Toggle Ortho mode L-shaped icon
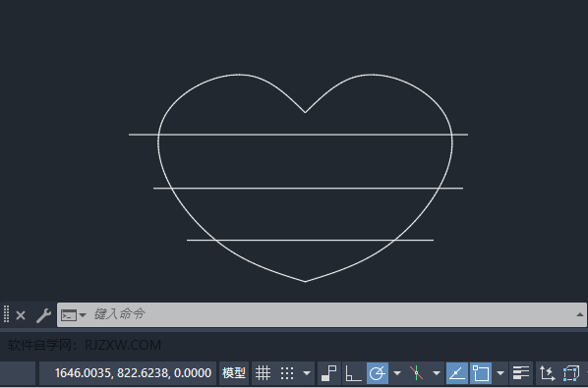This screenshot has height=388, width=588. point(353,373)
